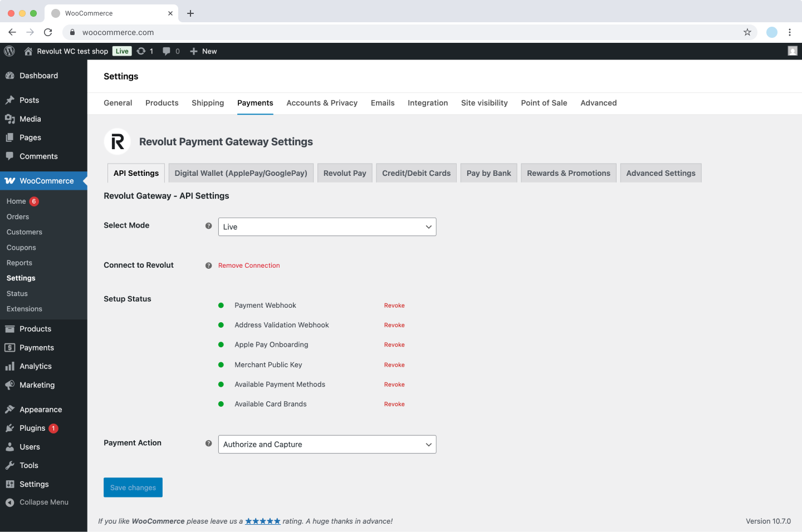Click the Dashboard gauge icon

pos(10,76)
